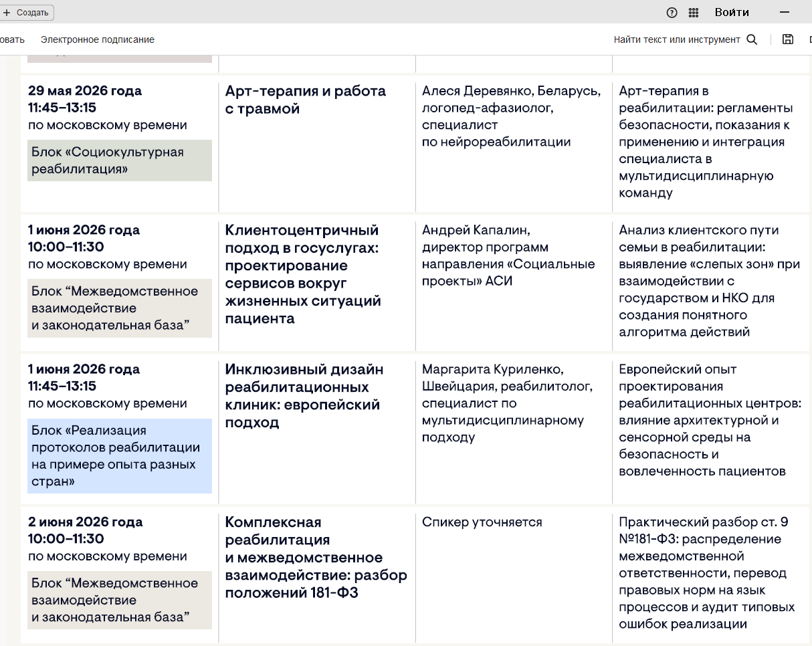Image resolution: width=812 pixels, height=646 pixels.
Task: Click the Спикер уточняется text
Action: point(482,522)
